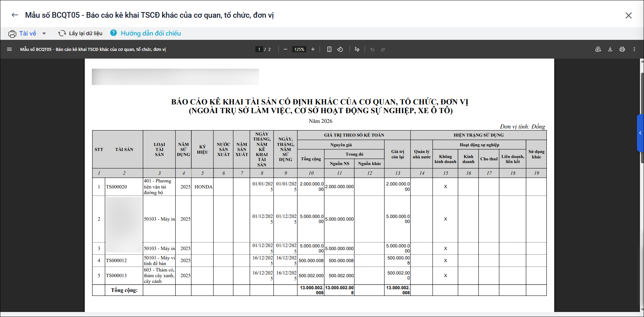Click 'Đơn vị tính: Đồng' text
This screenshot has width=644, height=317.
pyautogui.click(x=523, y=127)
